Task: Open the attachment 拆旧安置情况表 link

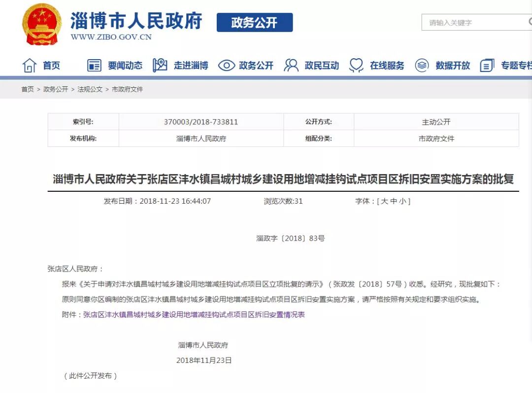Action: 194,315
